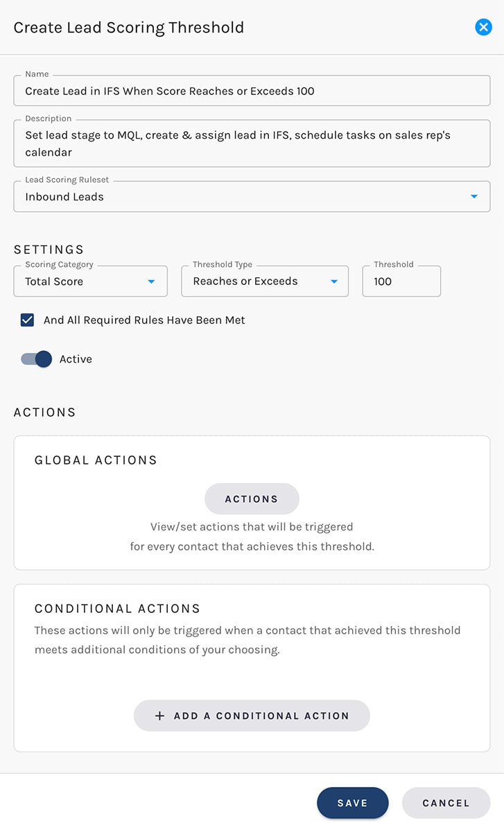This screenshot has width=504, height=832.
Task: Open the checked checkbox's blue checkmark icon
Action: [27, 320]
